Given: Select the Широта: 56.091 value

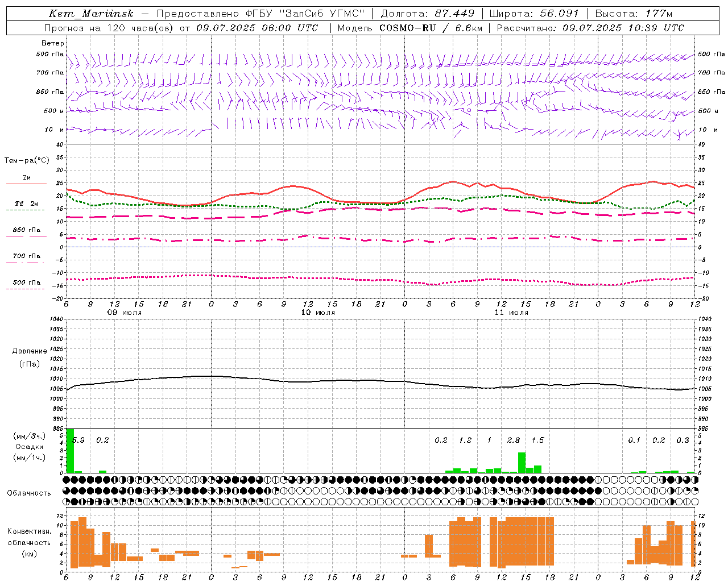Looking at the screenshot, I should (x=534, y=14).
